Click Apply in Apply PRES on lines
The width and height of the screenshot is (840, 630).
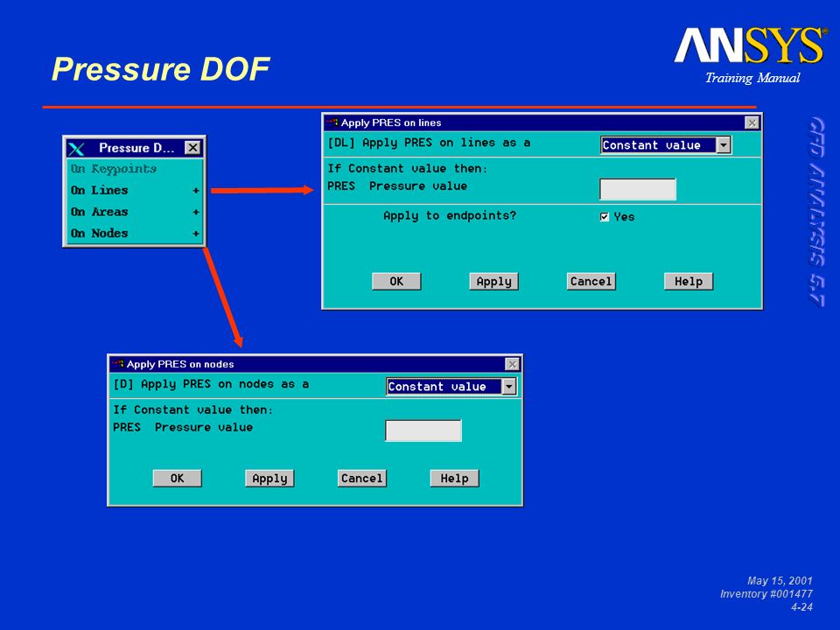tap(493, 281)
